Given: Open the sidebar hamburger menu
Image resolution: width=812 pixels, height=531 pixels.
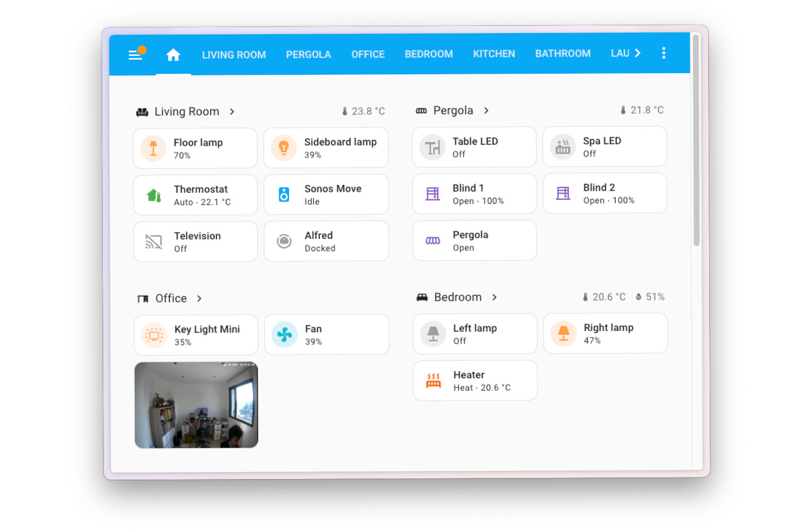Looking at the screenshot, I should (135, 53).
